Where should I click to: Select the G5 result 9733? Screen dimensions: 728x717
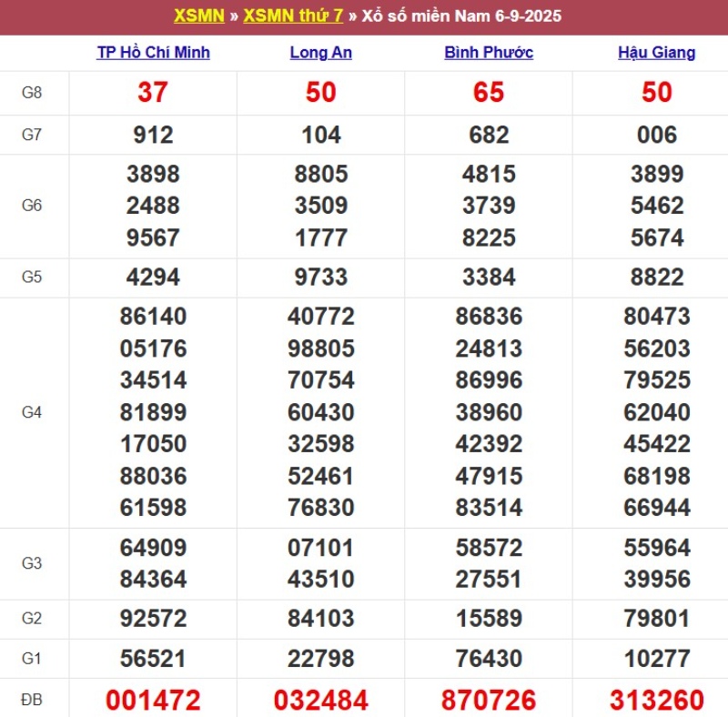click(320, 278)
